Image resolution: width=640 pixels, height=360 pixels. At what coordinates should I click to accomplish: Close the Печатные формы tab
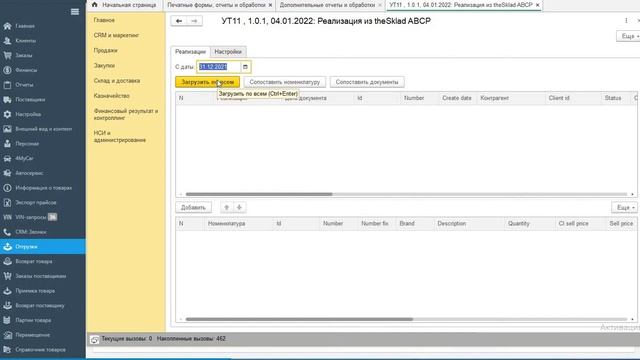tap(270, 5)
